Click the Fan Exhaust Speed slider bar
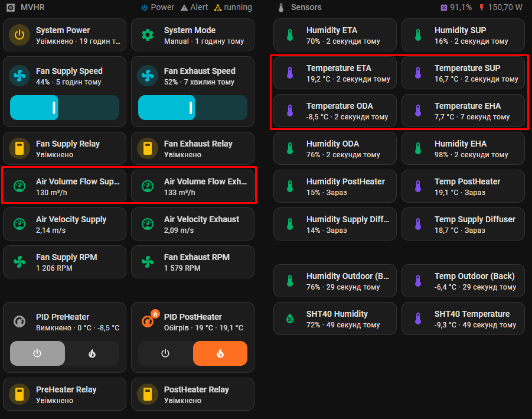 click(192, 108)
